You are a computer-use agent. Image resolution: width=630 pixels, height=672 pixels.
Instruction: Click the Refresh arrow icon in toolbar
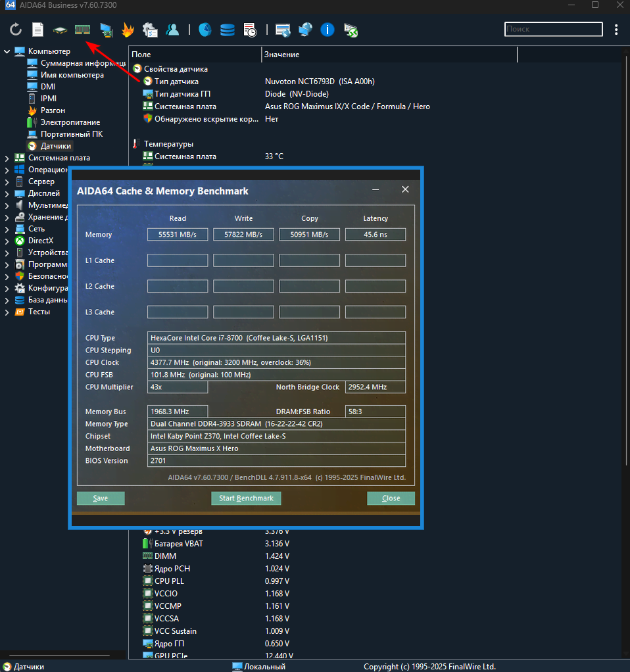[15, 30]
